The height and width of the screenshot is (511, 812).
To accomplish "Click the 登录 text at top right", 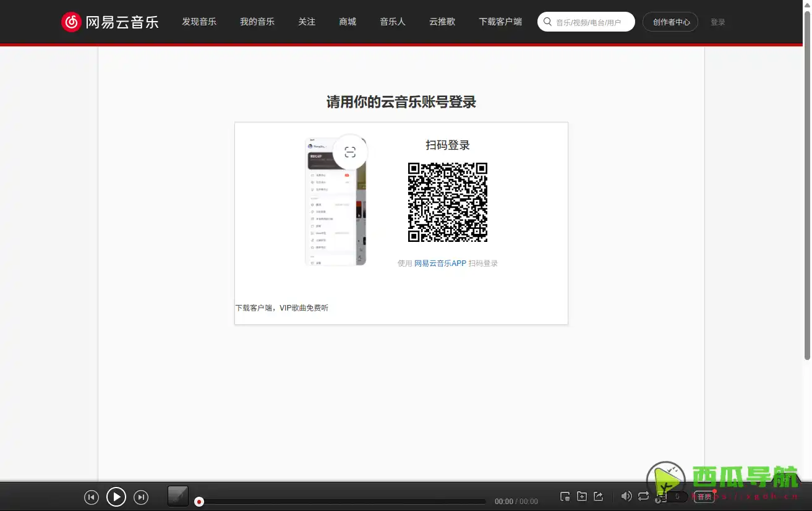I will [x=718, y=21].
